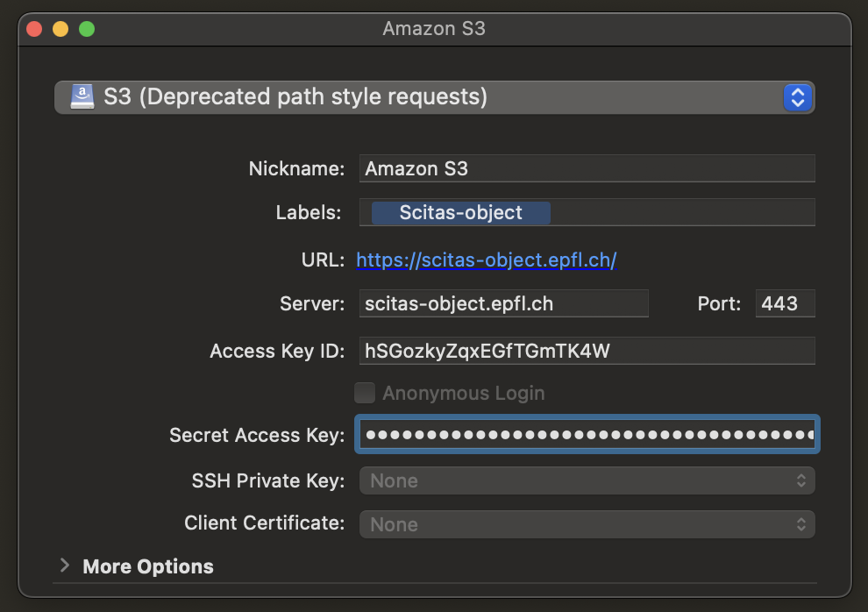Click the Server label text

311,303
